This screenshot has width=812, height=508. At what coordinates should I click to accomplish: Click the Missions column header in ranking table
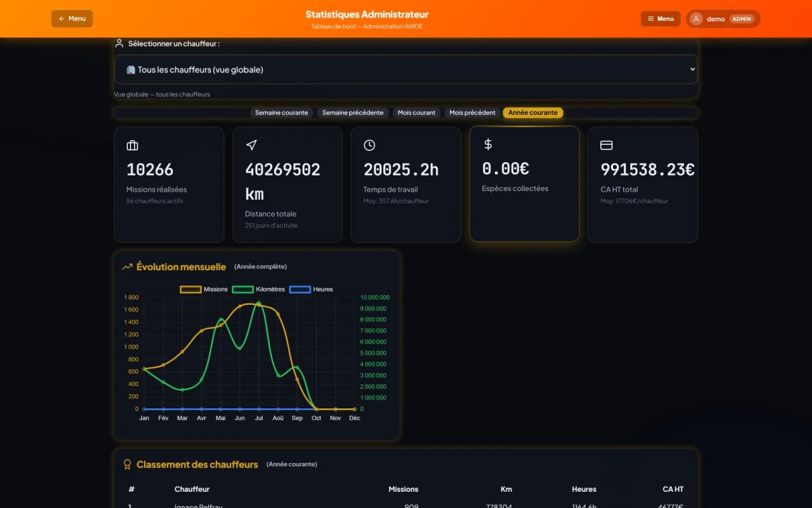(x=403, y=489)
